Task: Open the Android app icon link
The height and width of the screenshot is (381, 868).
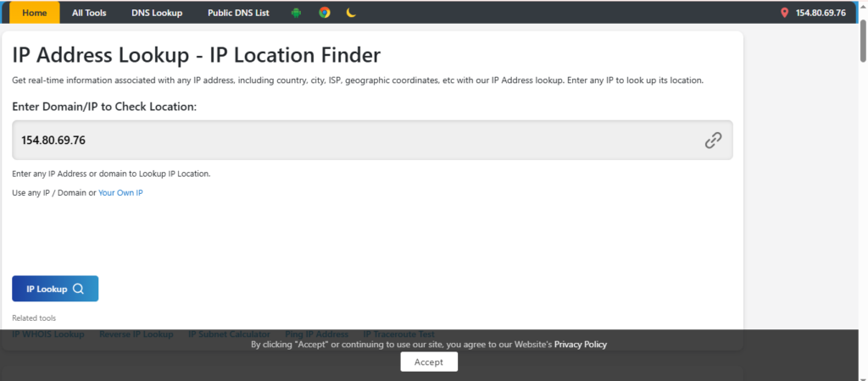Action: point(296,13)
